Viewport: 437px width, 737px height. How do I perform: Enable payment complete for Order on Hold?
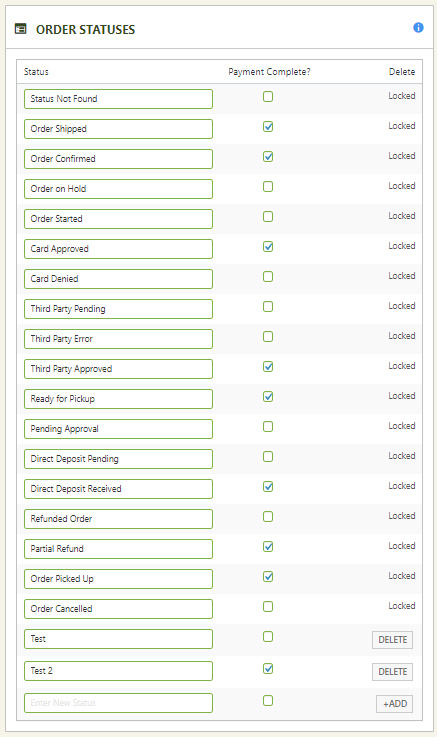268,187
